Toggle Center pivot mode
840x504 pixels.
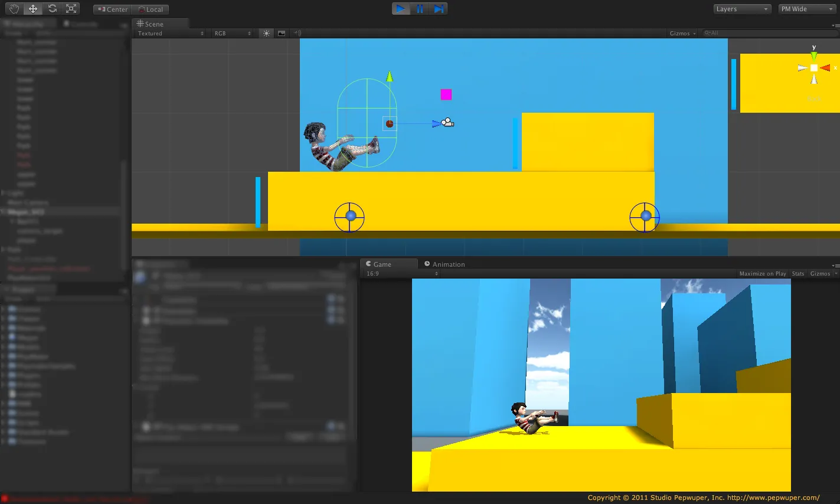click(111, 9)
